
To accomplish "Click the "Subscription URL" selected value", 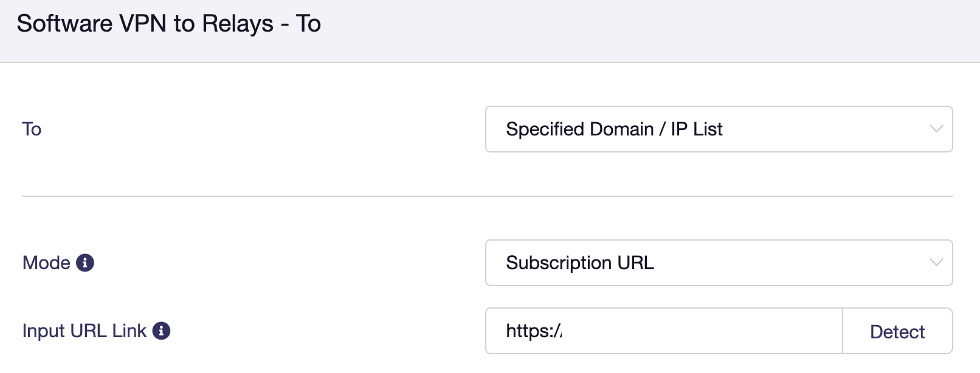I will pos(580,263).
